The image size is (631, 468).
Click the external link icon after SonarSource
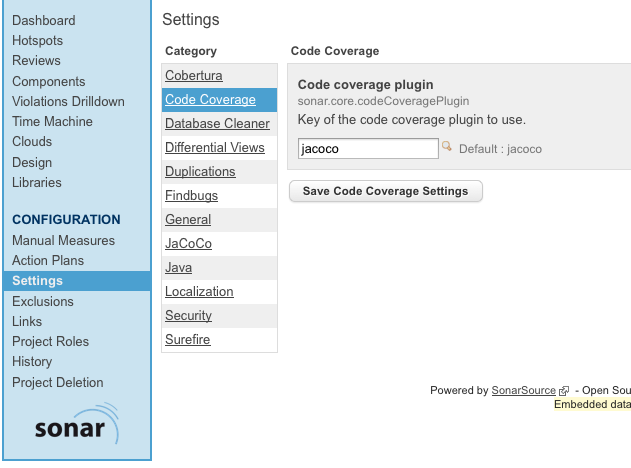564,391
